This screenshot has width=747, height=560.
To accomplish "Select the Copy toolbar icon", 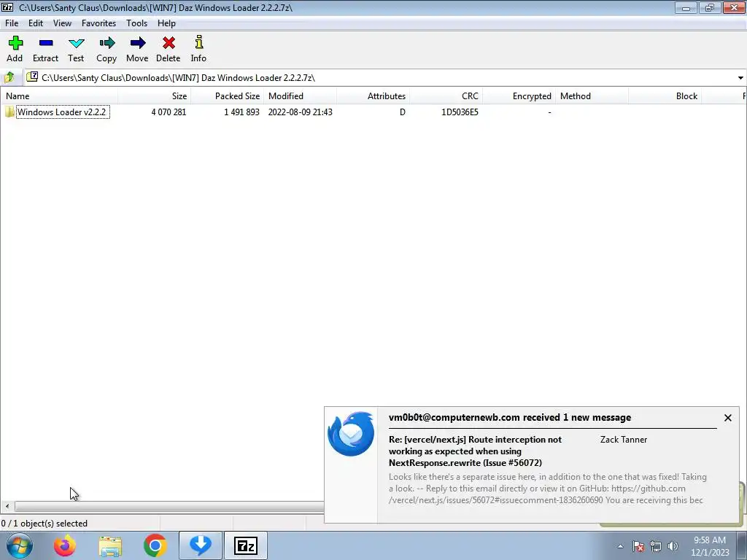I will [107, 43].
